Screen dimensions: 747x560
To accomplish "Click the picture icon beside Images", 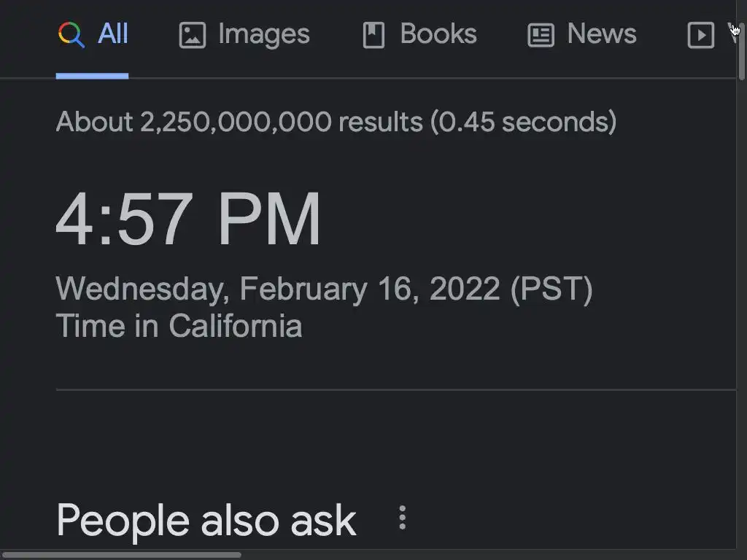I will click(x=192, y=35).
